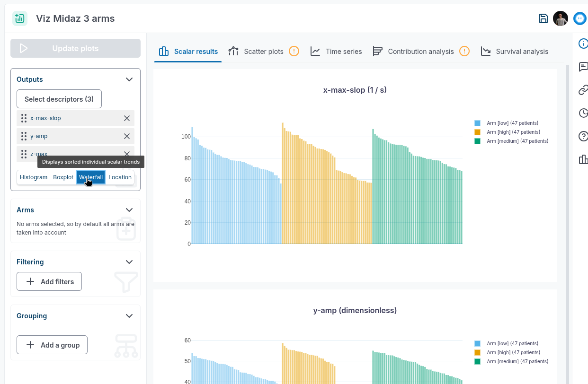Collapse the Filtering section
Screen dimensions: 588x384
pyautogui.click(x=129, y=262)
